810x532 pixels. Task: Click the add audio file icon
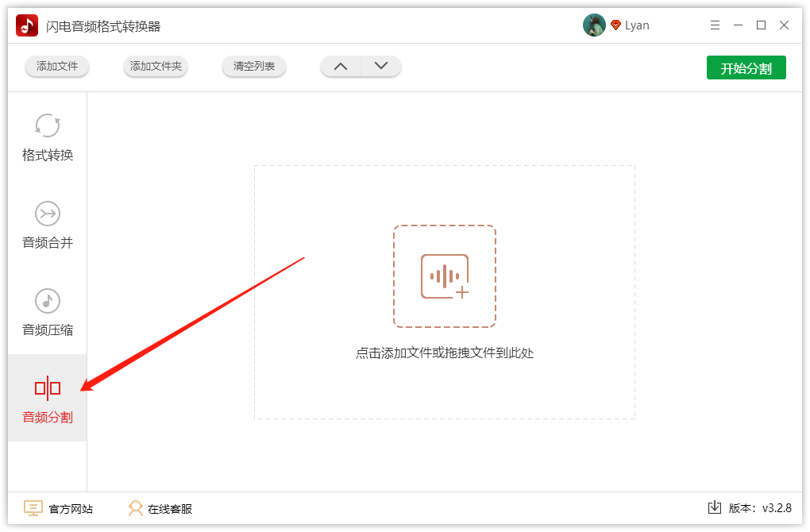click(x=445, y=276)
